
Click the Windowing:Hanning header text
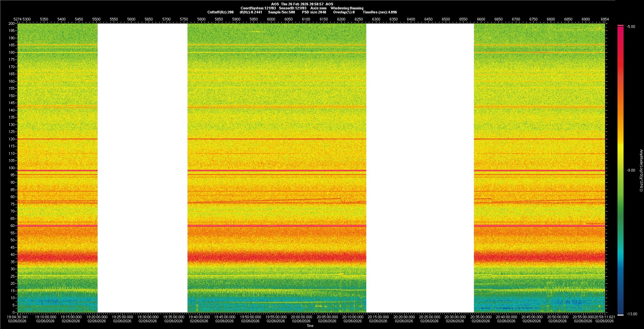tap(347, 8)
